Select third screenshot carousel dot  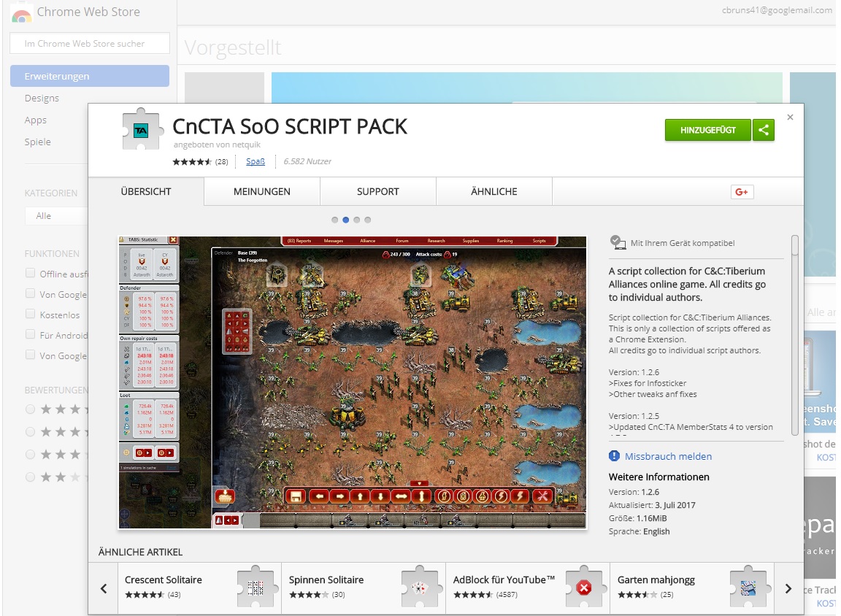pyautogui.click(x=357, y=220)
